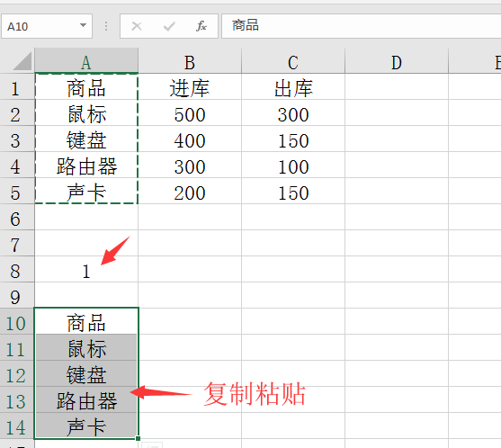Click cell B5 with value 200
Screen dimensions: 501x448
tap(190, 191)
